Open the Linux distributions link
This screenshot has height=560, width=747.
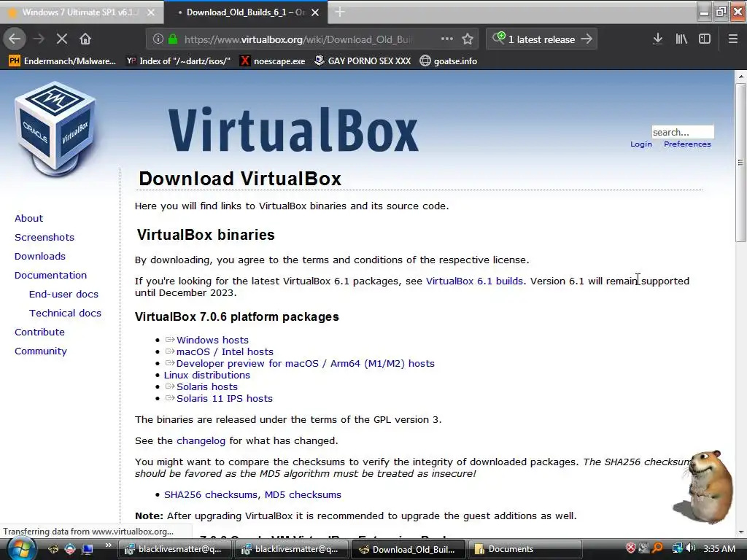coord(206,375)
